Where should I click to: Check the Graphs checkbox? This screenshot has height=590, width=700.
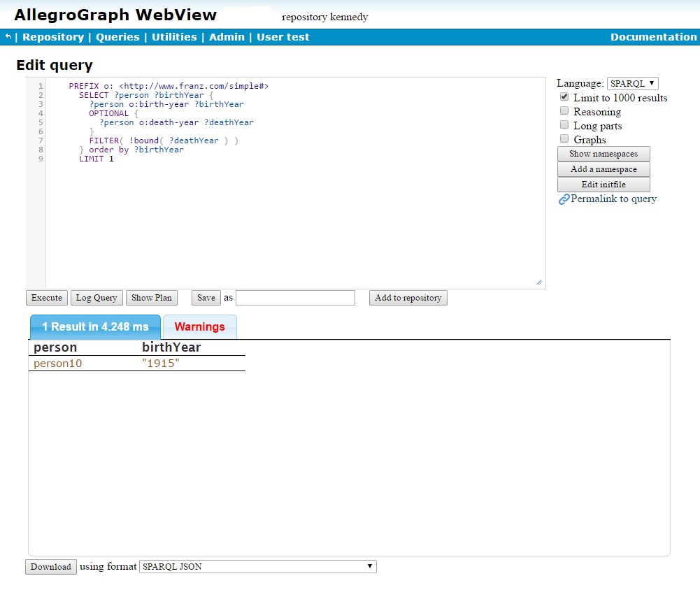tap(564, 139)
